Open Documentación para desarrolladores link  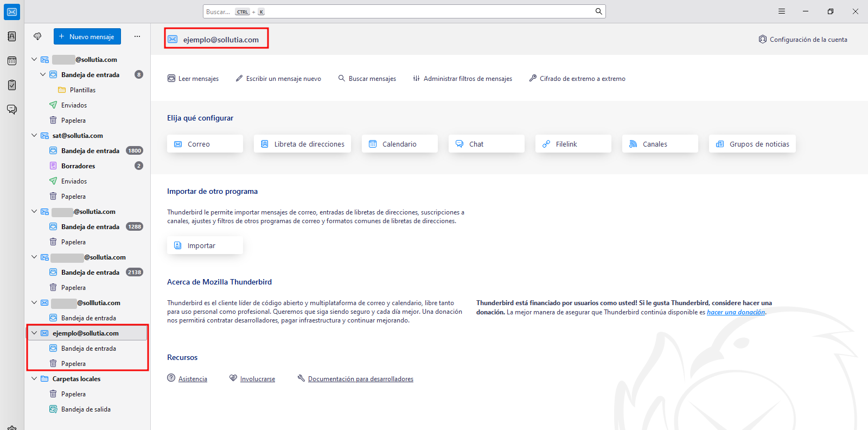point(361,379)
